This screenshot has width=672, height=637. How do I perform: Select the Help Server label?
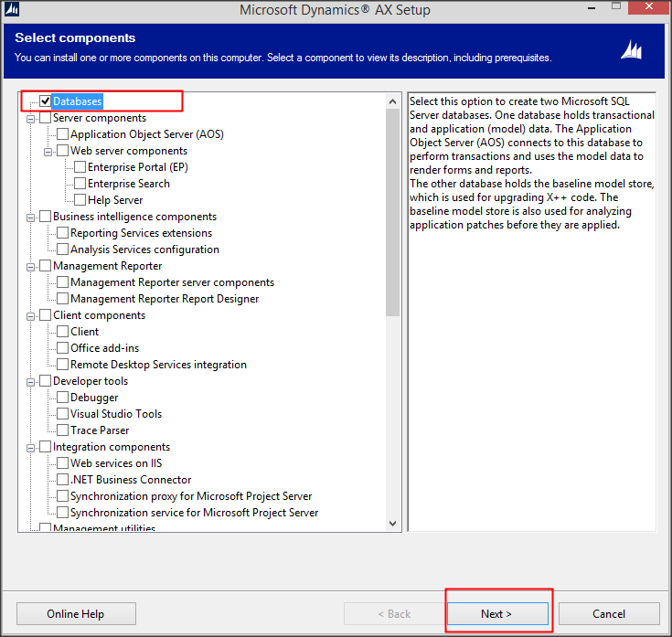click(115, 200)
